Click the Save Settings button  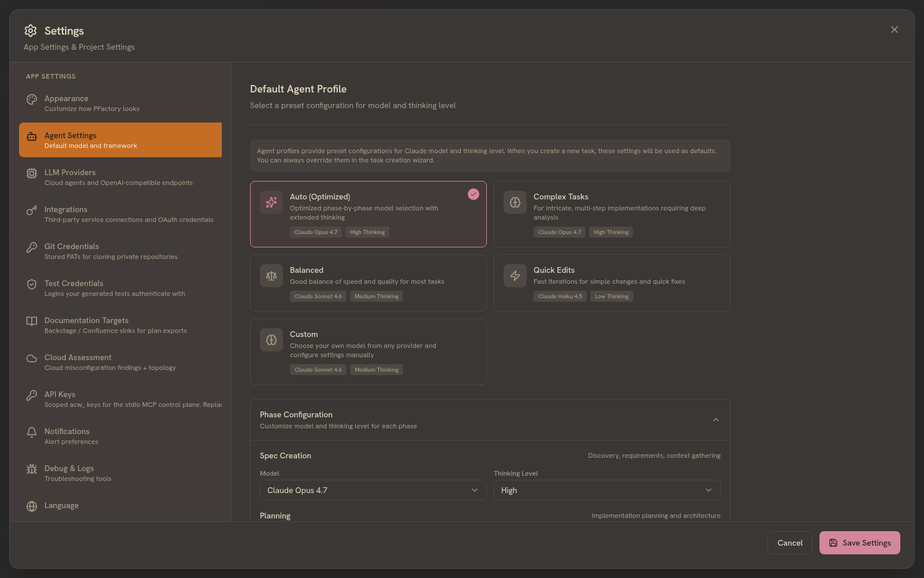(860, 543)
